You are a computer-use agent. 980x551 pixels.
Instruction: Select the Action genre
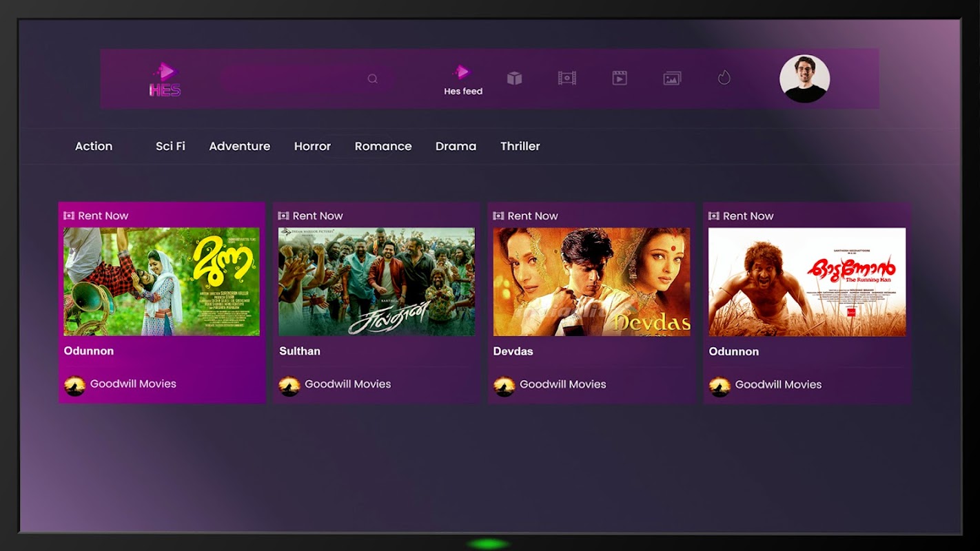click(x=94, y=146)
